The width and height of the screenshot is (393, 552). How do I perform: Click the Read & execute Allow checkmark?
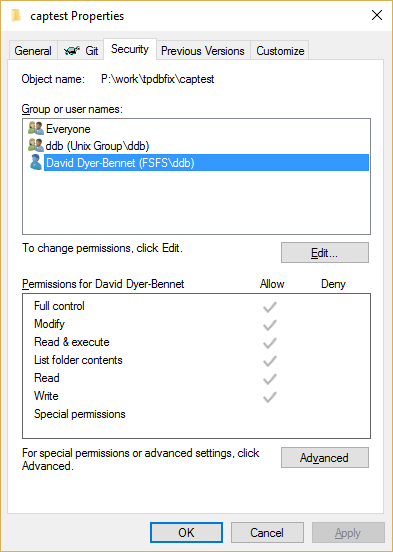tap(270, 343)
